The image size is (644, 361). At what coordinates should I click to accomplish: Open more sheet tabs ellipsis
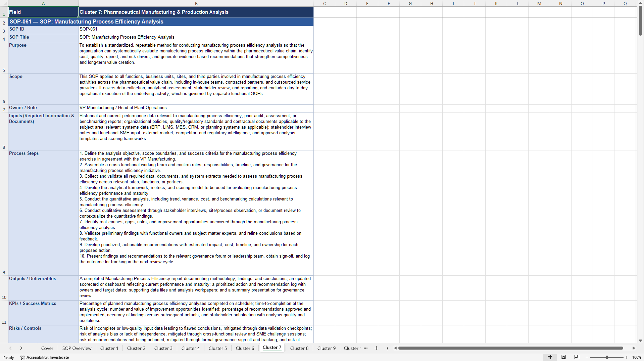(x=365, y=348)
